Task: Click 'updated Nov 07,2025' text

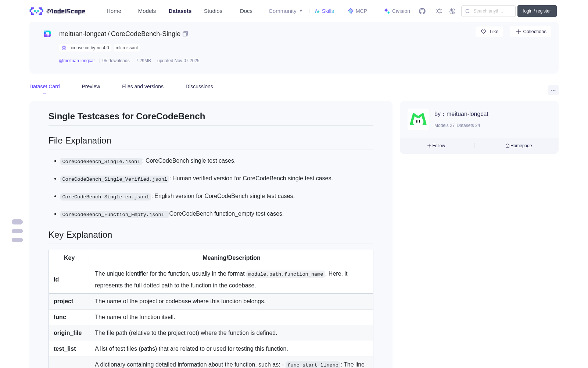Action: point(178,61)
